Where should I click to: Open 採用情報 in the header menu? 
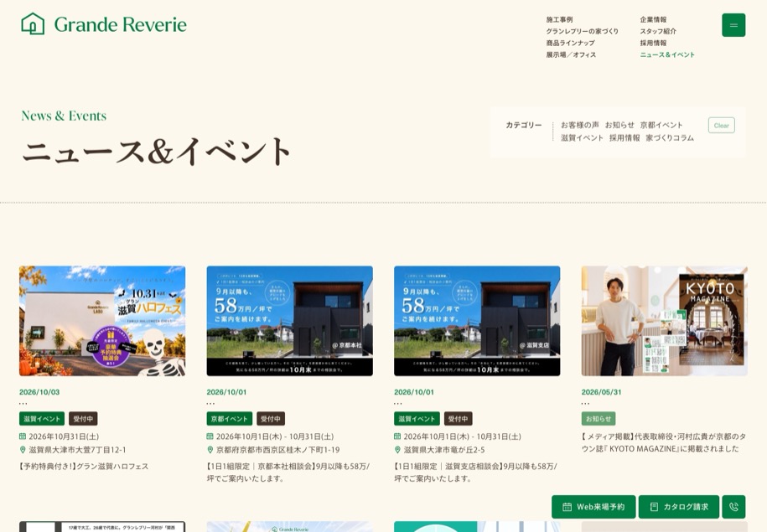click(x=653, y=43)
